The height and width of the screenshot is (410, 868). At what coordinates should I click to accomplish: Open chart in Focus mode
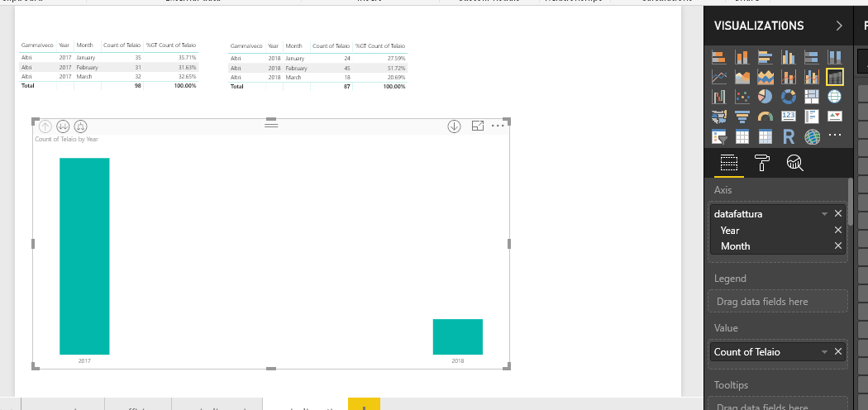478,126
